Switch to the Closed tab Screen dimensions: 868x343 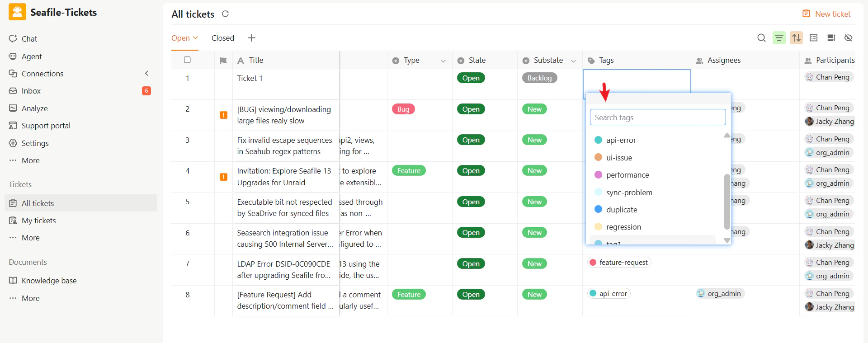(223, 38)
